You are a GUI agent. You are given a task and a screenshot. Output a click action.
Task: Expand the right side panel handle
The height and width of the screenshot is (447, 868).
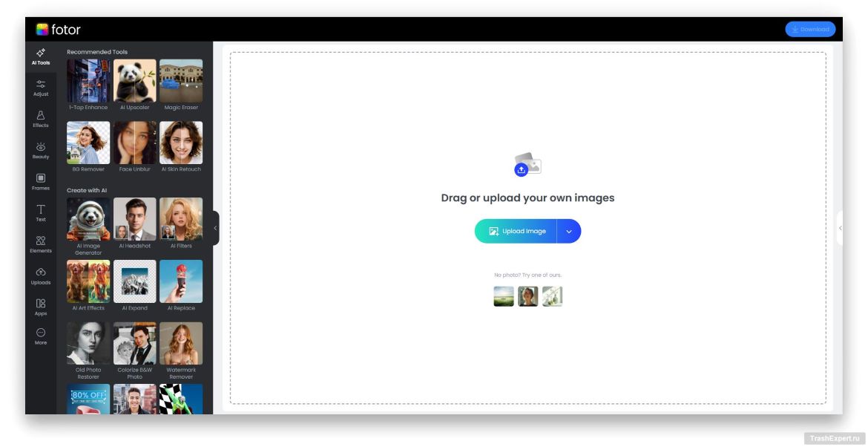point(840,228)
